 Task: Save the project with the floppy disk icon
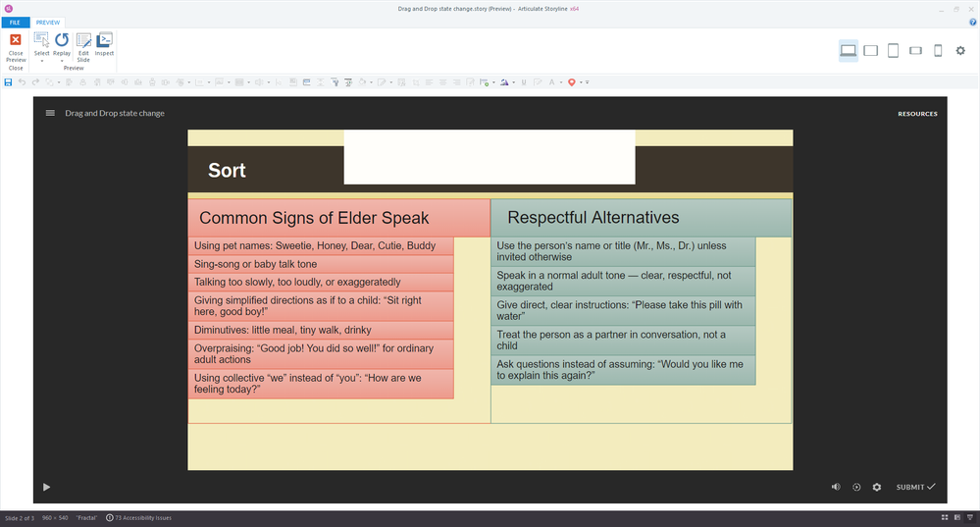click(x=9, y=82)
